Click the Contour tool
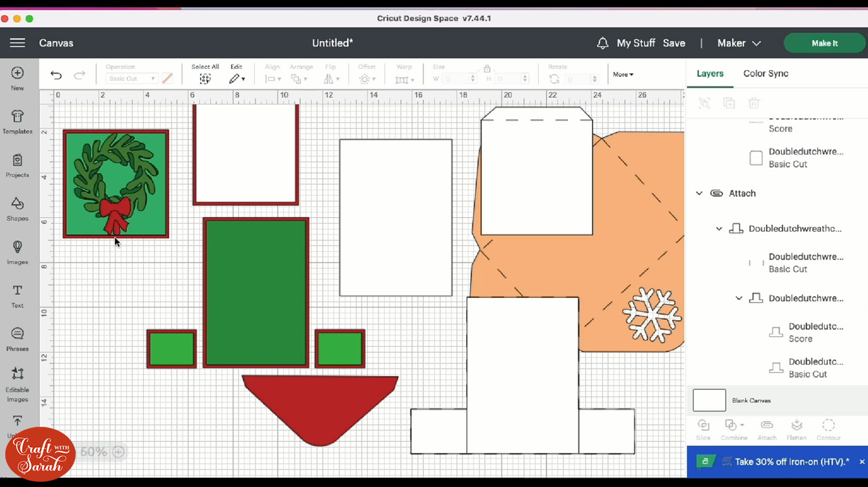 (829, 430)
